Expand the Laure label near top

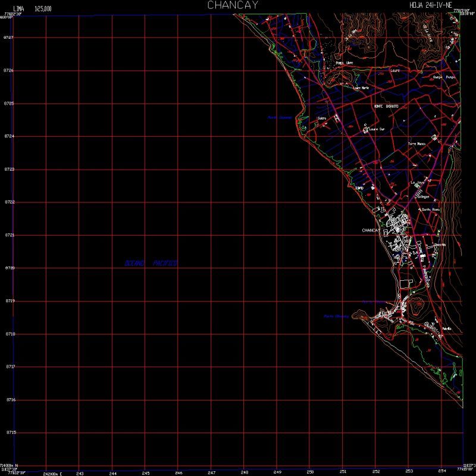pos(394,70)
